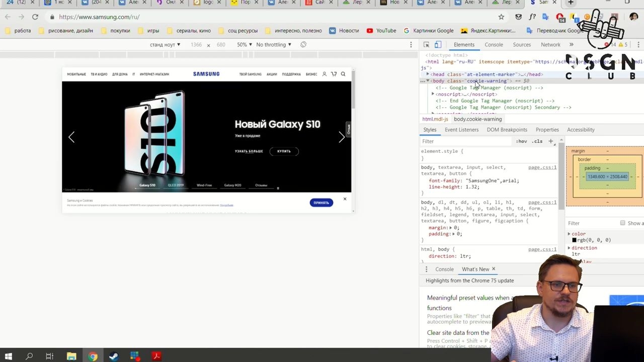This screenshot has height=362, width=644.
Task: Open the No throttling dropdown
Action: coord(274,45)
